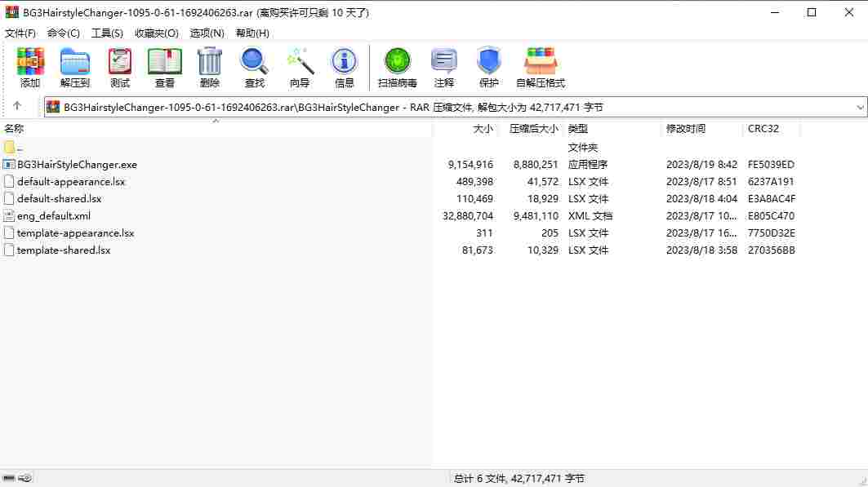Screen dimensions: 868x487
Task: Show archive Info (信息) icon
Action: click(344, 67)
